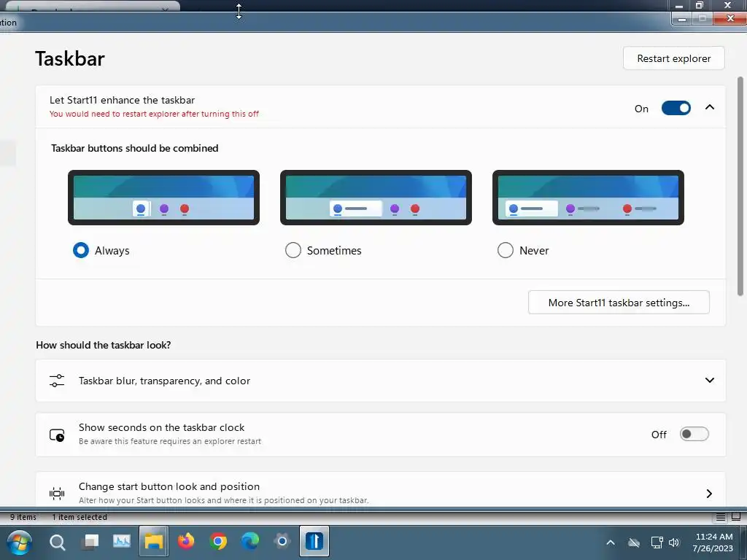
Task: Select the Always combine radio option
Action: tap(80, 250)
